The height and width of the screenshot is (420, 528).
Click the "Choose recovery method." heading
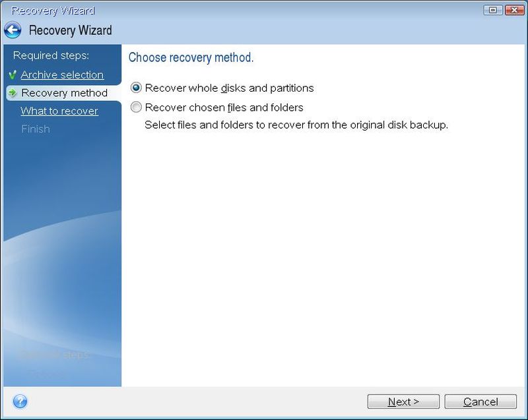coord(191,57)
